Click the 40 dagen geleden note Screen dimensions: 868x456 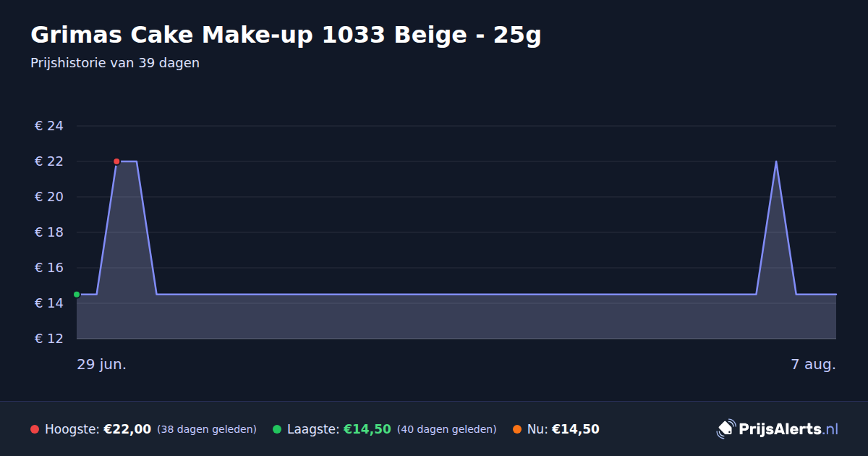(x=447, y=429)
